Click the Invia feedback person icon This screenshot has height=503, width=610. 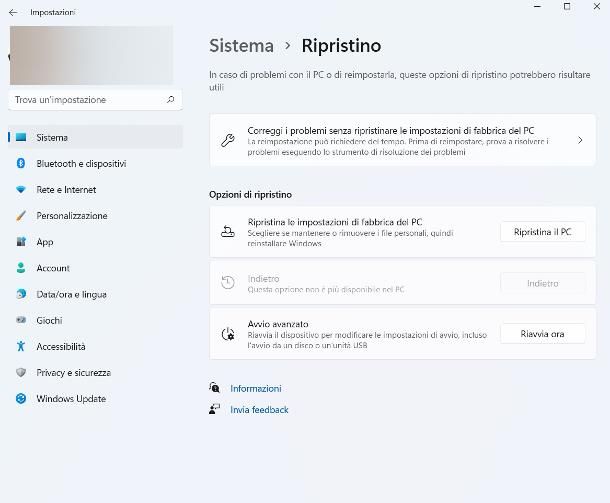tap(214, 409)
